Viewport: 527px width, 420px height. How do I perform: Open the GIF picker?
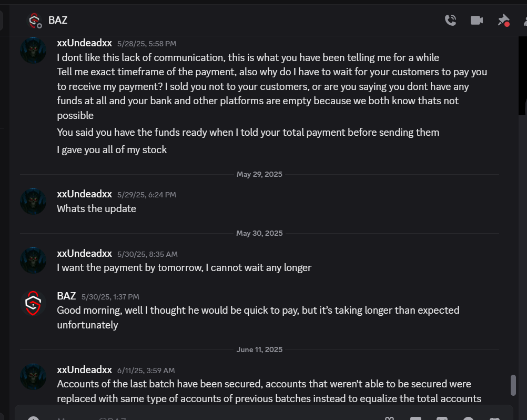pos(415,418)
